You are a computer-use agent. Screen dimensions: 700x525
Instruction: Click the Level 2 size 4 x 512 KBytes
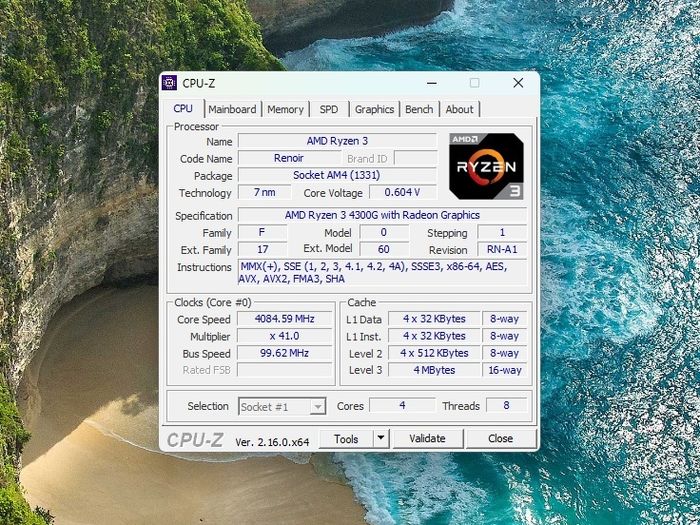pyautogui.click(x=434, y=353)
